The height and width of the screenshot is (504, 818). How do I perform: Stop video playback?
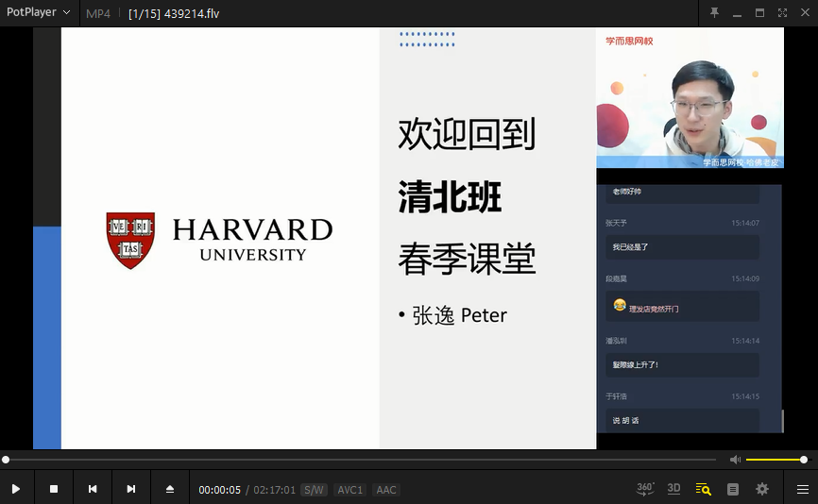(54, 489)
